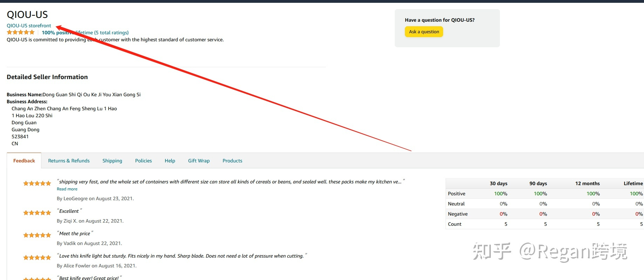This screenshot has width=644, height=280.
Task: Click the Negative row label
Action: [x=457, y=214]
